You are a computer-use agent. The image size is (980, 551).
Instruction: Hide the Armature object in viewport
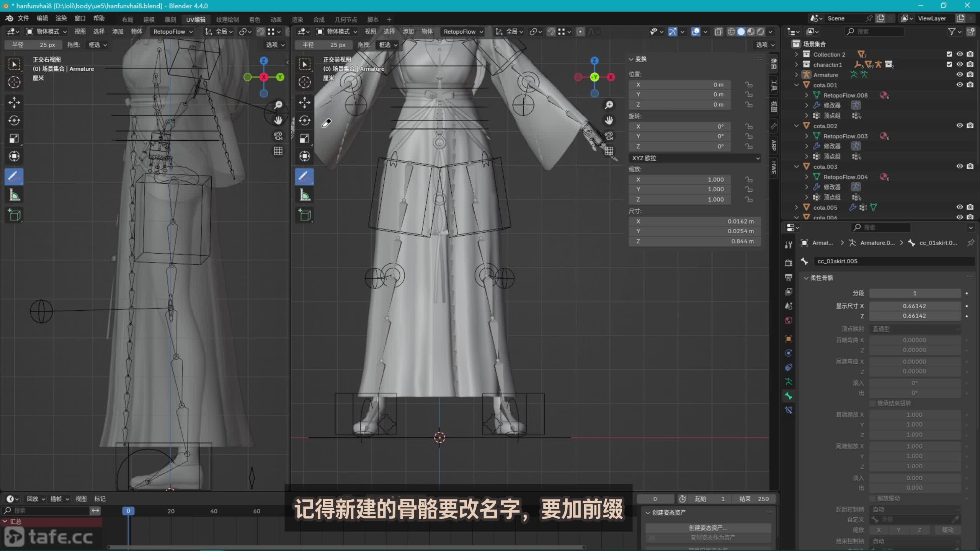(x=959, y=75)
